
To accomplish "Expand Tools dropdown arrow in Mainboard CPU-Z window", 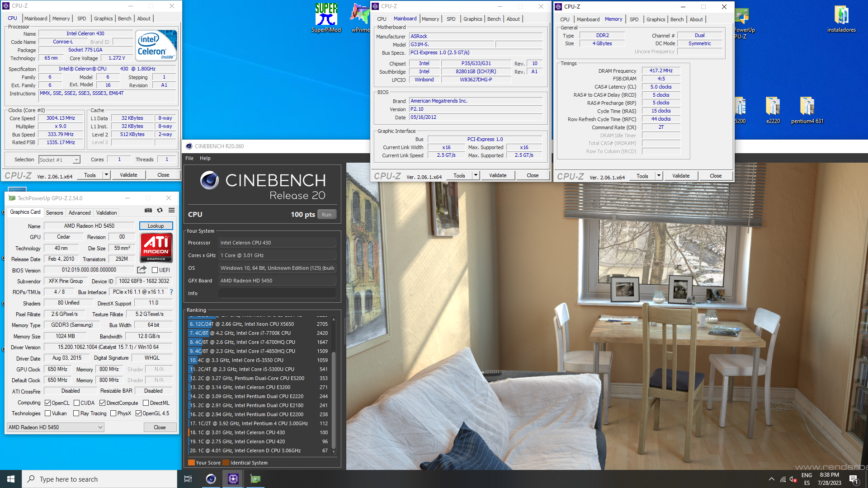I will coord(476,175).
